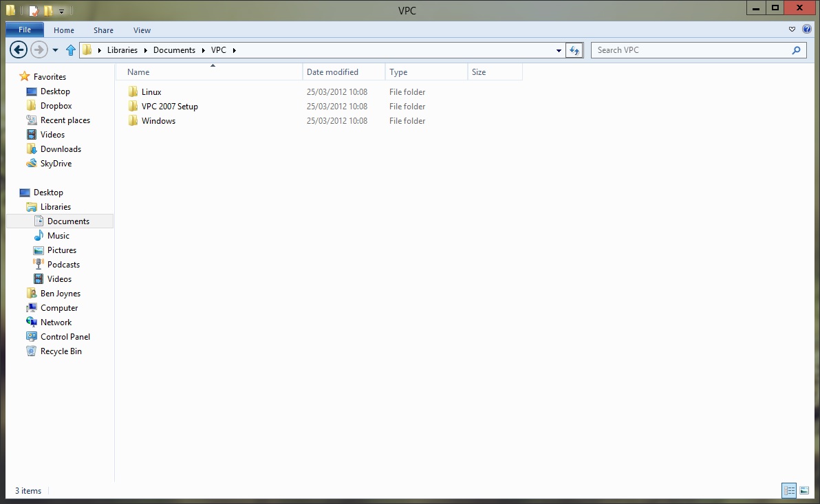This screenshot has width=820, height=504.
Task: Click the Dropbox icon in Favorites
Action: pyautogui.click(x=32, y=106)
